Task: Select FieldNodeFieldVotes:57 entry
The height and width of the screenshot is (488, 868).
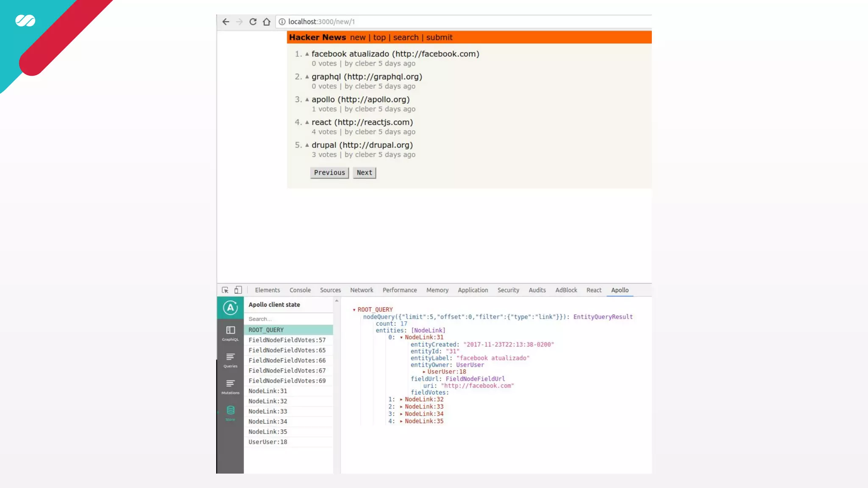Action: (288, 340)
